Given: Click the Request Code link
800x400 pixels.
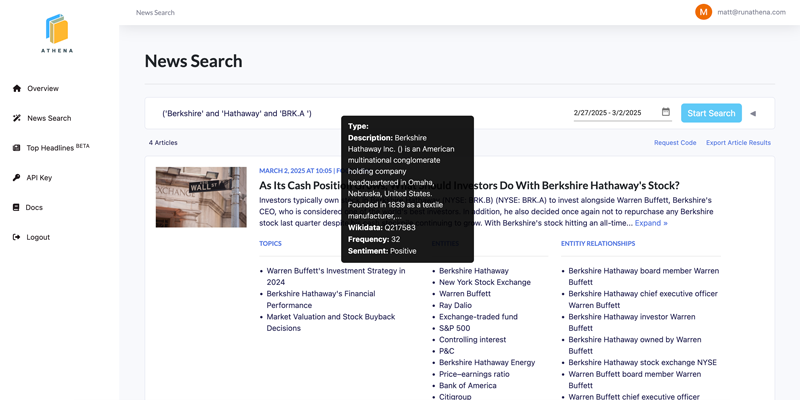Looking at the screenshot, I should click(x=675, y=143).
